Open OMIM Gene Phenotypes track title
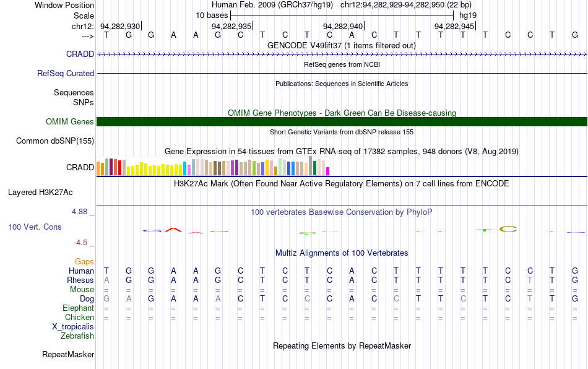 coord(342,113)
